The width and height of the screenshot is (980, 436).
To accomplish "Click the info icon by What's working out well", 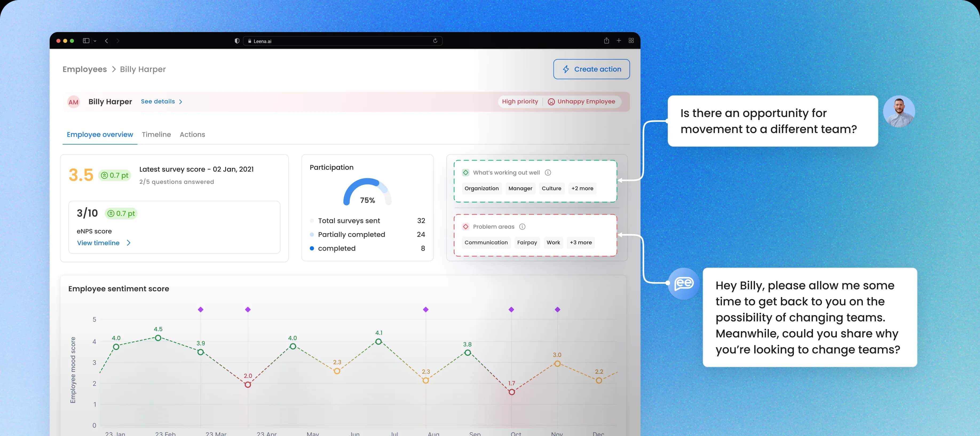I will point(548,173).
